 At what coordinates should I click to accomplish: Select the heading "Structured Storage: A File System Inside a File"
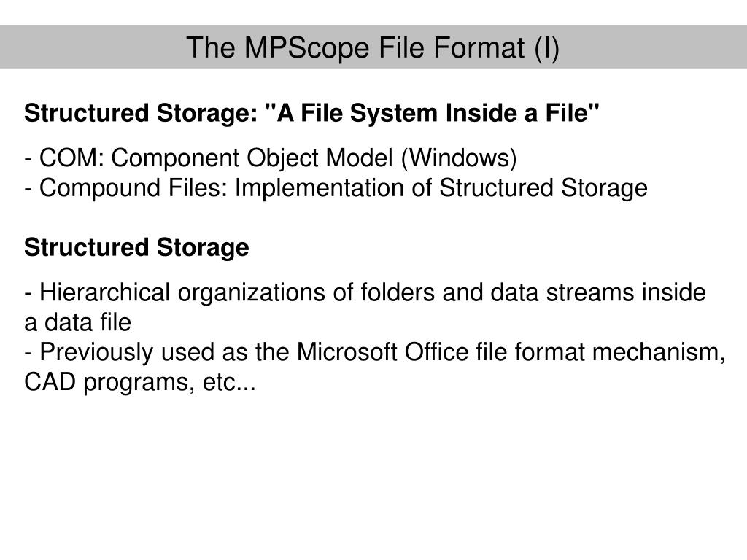pyautogui.click(x=311, y=113)
